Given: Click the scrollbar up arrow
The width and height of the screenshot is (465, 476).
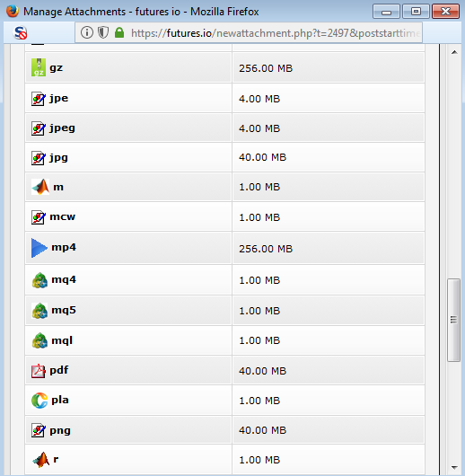Looking at the screenshot, I should [x=454, y=52].
